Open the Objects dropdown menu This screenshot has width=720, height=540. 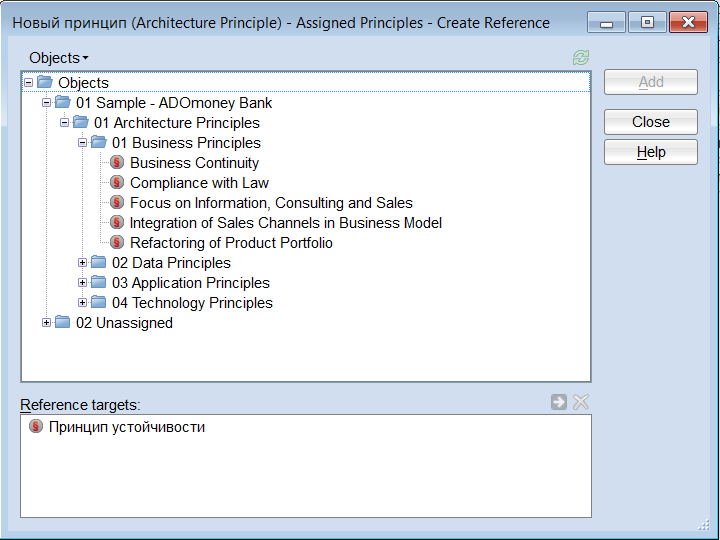point(59,58)
